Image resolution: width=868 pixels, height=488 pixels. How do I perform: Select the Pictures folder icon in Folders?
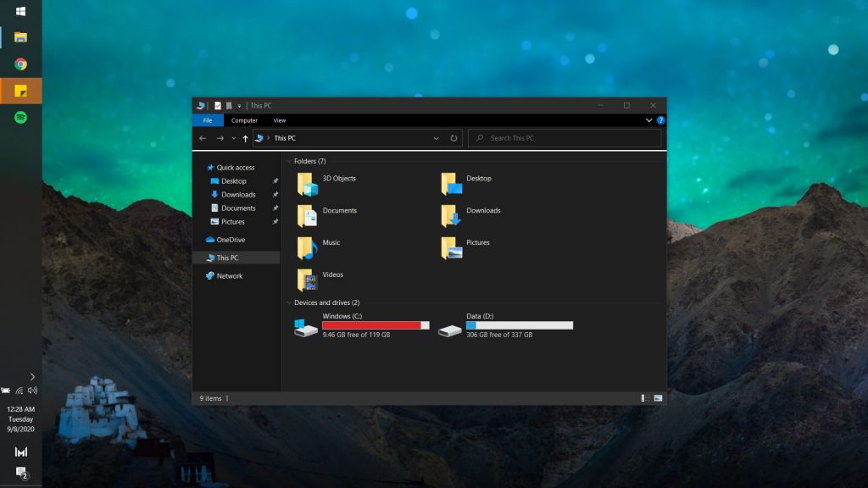click(451, 248)
